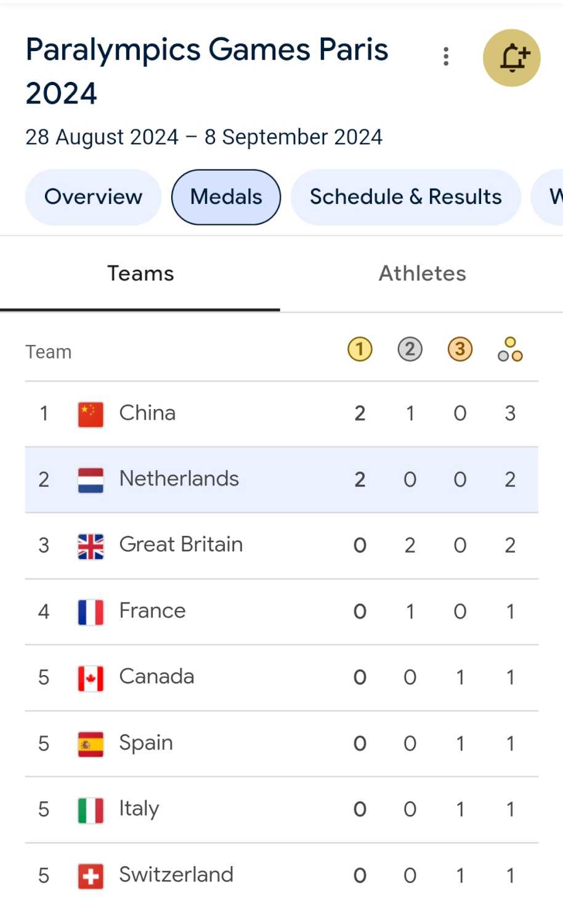This screenshot has width=563, height=924.
Task: Tap the Netherlands flag icon
Action: pyautogui.click(x=91, y=480)
